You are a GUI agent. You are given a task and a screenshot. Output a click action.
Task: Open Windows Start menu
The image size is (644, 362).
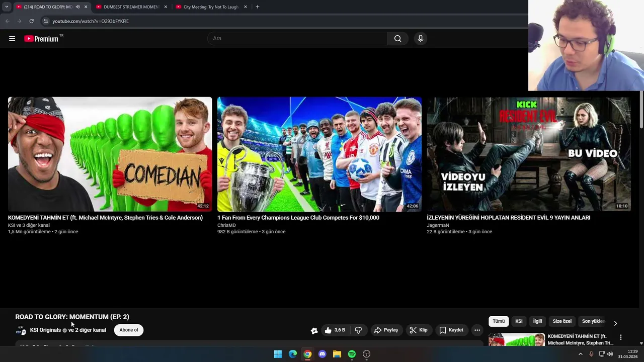(x=278, y=354)
